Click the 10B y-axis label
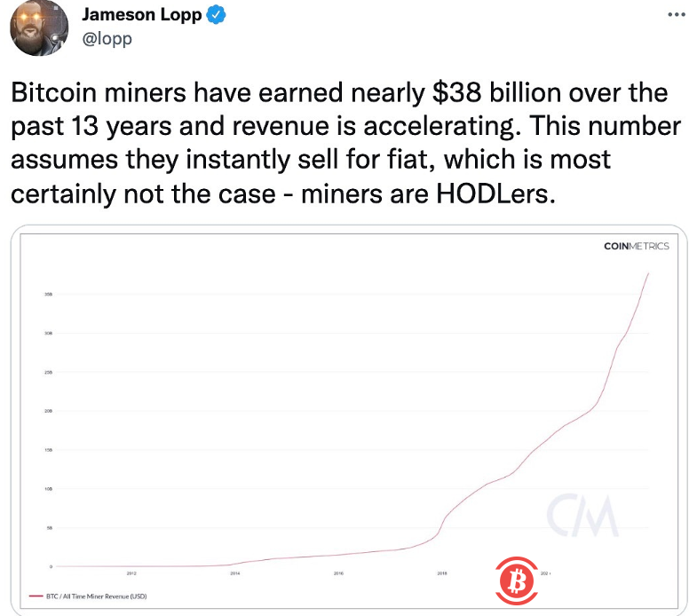The height and width of the screenshot is (616, 689). [x=48, y=489]
